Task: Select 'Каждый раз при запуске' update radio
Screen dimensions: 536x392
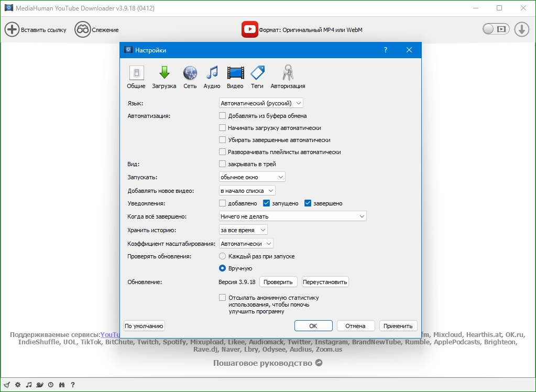Action: click(x=222, y=256)
